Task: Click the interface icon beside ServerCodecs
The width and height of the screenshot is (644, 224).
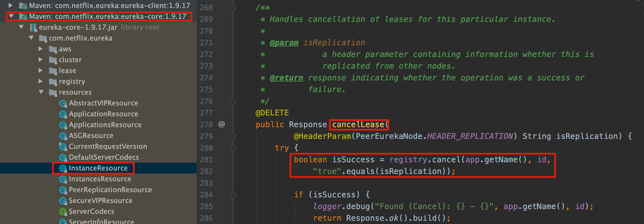Action: tap(63, 211)
